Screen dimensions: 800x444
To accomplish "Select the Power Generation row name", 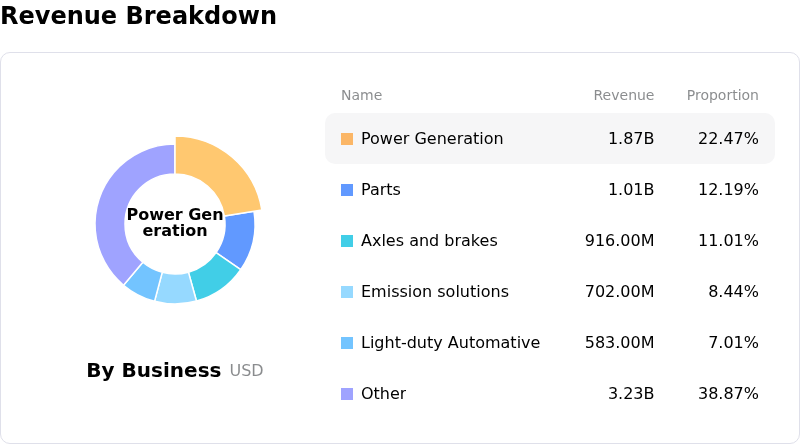I will pyautogui.click(x=432, y=139).
